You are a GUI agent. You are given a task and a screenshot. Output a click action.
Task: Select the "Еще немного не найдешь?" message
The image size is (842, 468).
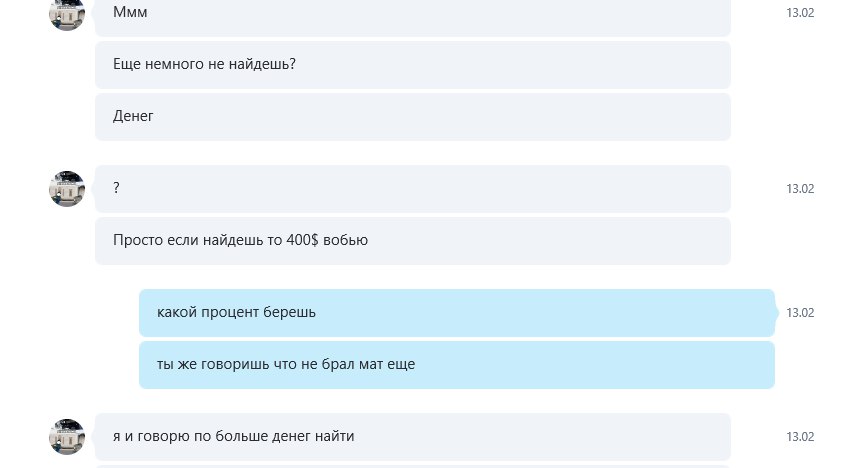(x=412, y=65)
